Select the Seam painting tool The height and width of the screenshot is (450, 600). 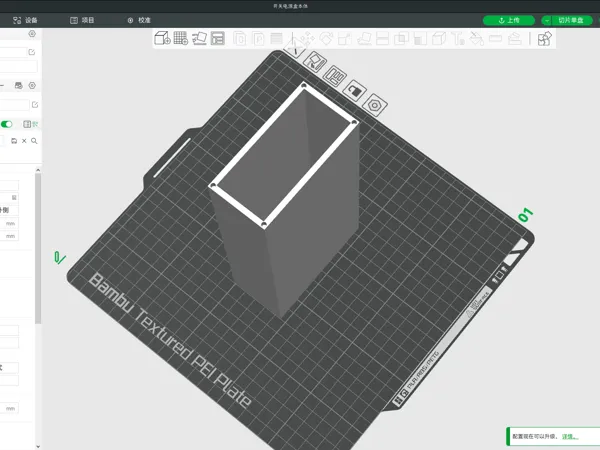(x=439, y=39)
